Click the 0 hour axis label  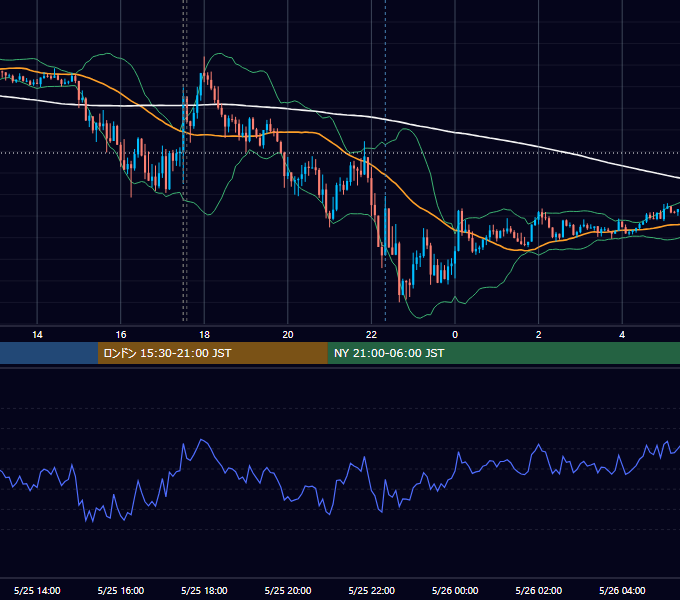[x=455, y=335]
